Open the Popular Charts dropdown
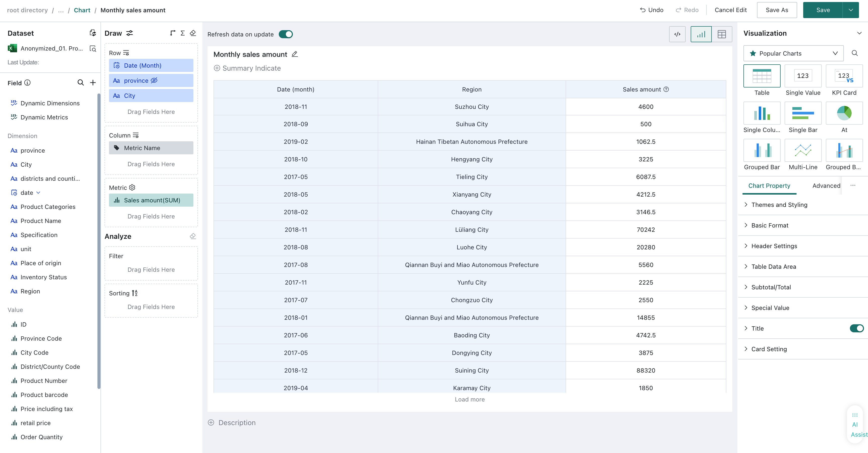The width and height of the screenshot is (868, 453). pos(793,53)
